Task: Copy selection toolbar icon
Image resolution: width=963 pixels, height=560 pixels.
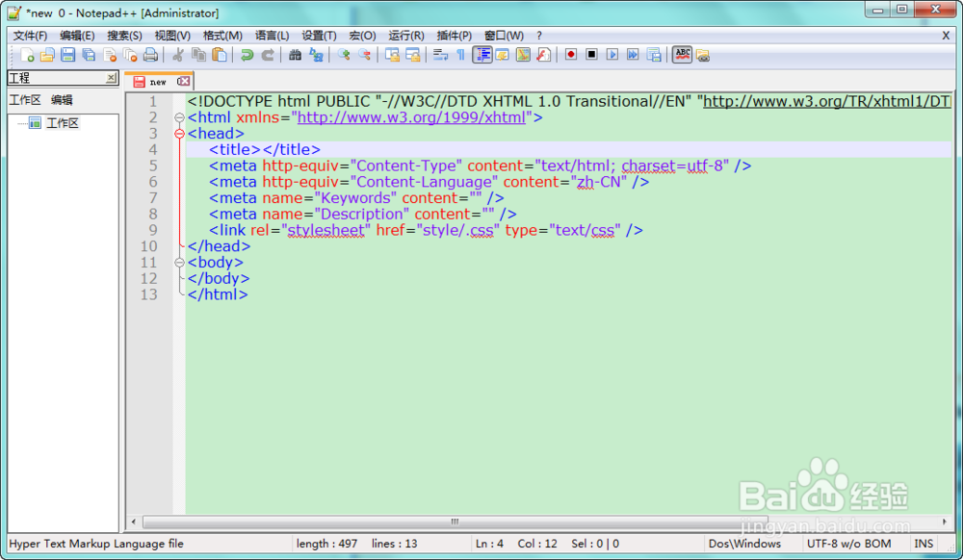Action: tap(199, 55)
